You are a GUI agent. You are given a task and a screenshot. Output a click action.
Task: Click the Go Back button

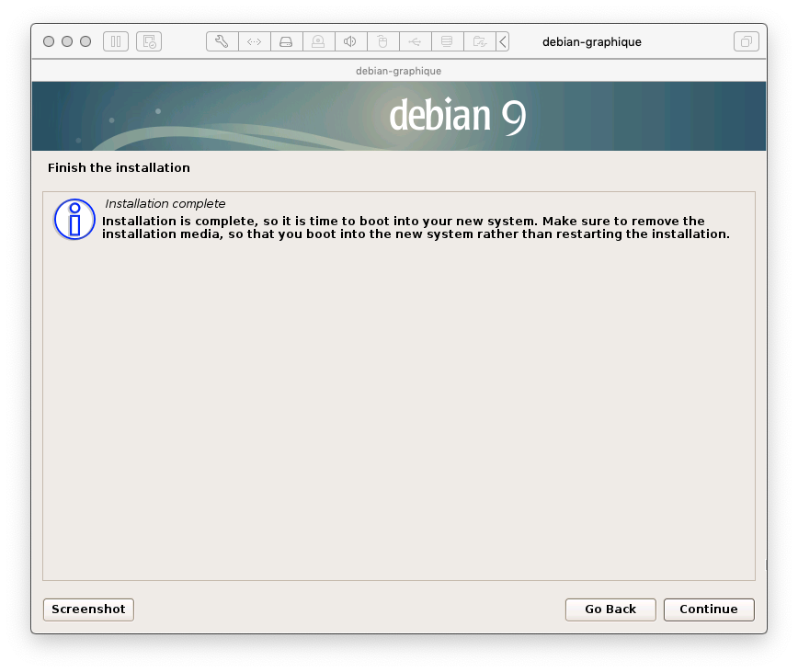pos(610,609)
